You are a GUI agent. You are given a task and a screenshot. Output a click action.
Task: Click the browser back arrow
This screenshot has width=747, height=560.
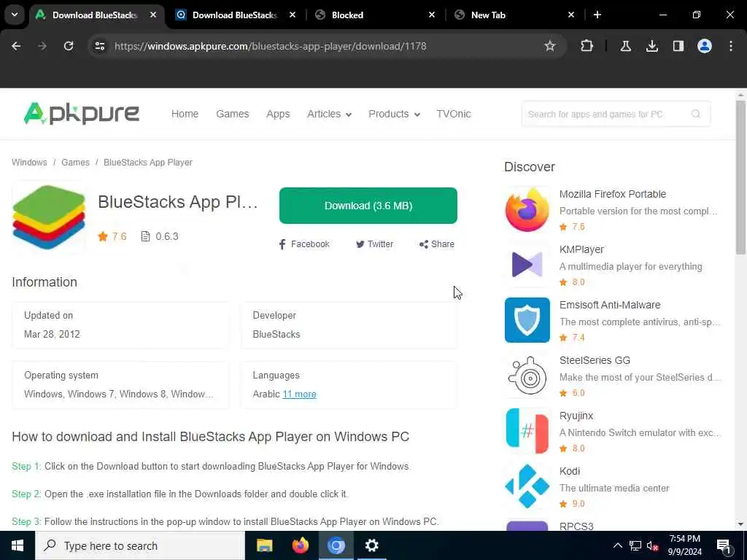point(16,46)
